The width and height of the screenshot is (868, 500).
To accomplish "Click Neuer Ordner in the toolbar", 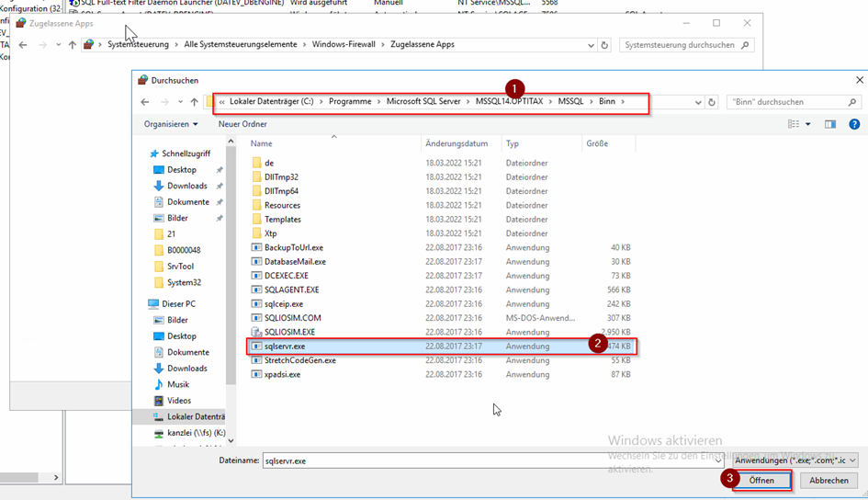I will (242, 124).
